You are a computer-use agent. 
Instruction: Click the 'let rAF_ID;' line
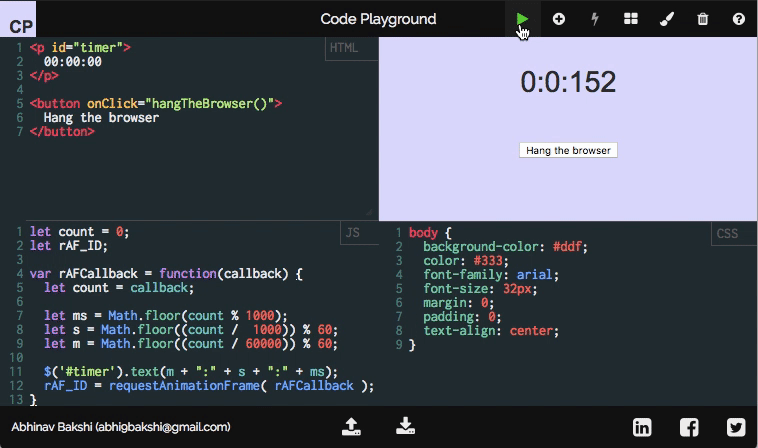click(69, 246)
